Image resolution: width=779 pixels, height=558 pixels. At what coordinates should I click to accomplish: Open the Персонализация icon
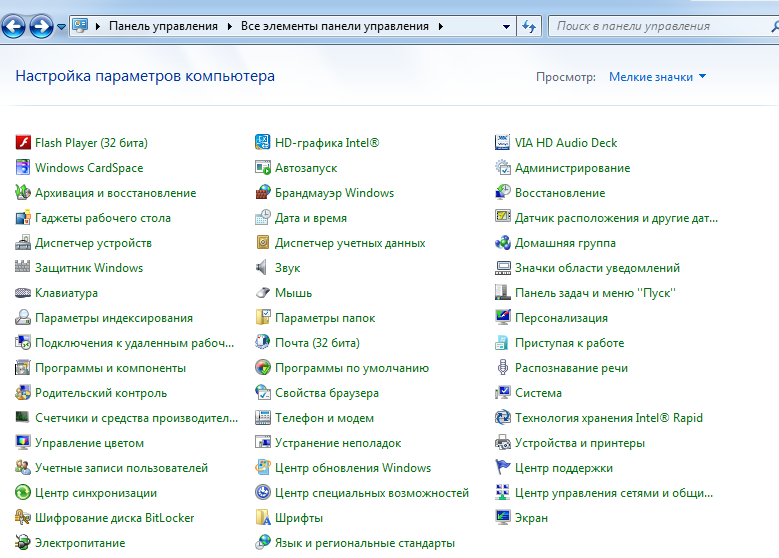coord(503,318)
